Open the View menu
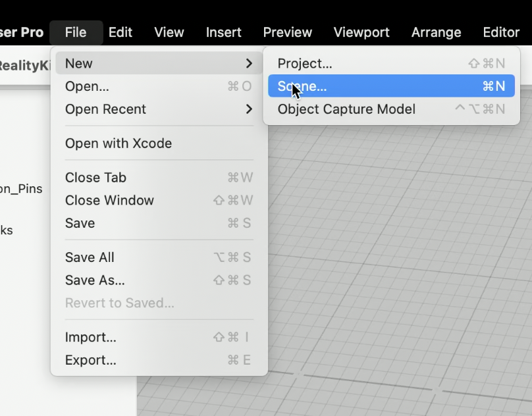Viewport: 532px width, 416px height. (x=169, y=32)
